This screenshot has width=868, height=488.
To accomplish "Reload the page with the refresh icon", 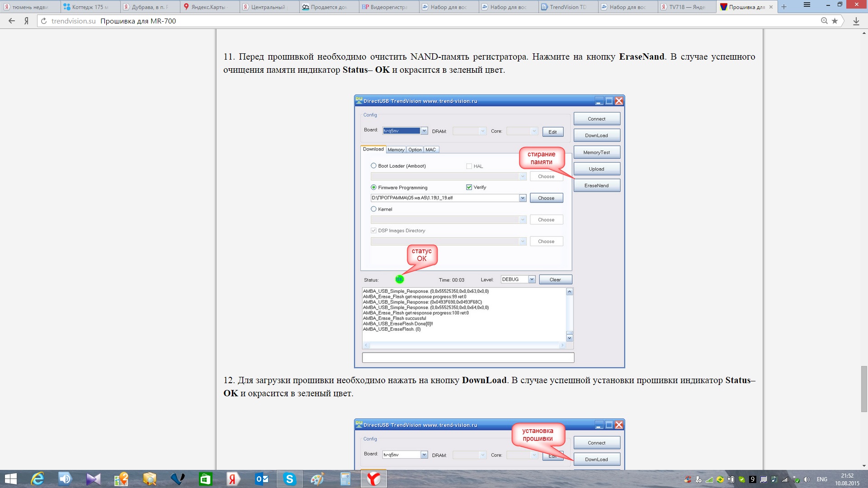I will point(44,21).
